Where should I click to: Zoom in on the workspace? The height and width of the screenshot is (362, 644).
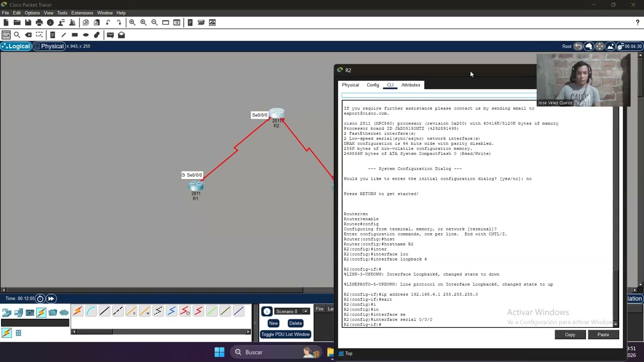coord(132,23)
